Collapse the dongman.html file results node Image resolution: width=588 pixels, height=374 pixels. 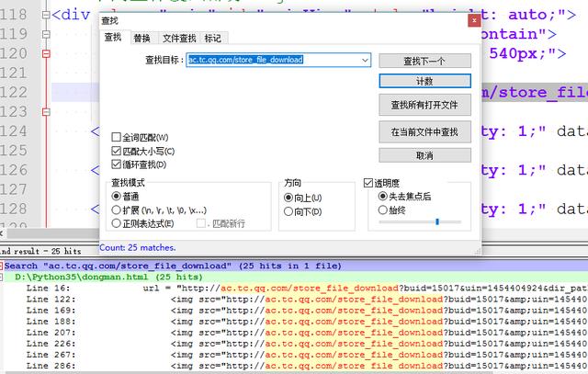[x=3, y=277]
